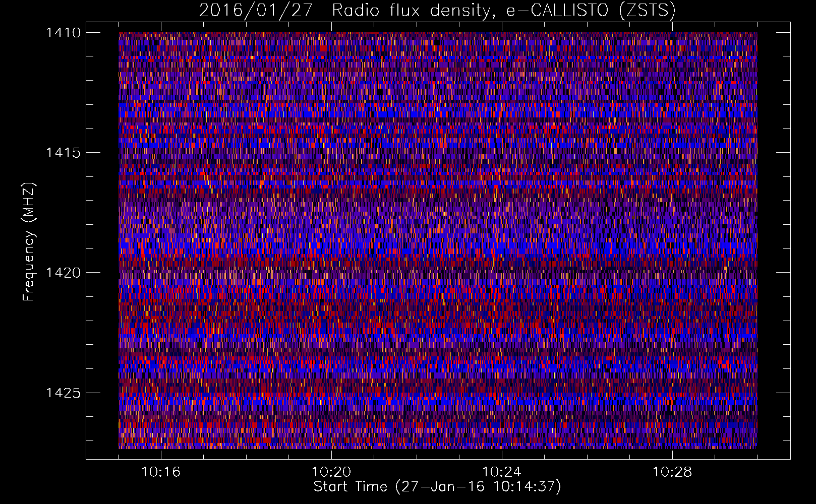
Task: Click the 10:20 time tick label
Action: (x=331, y=472)
